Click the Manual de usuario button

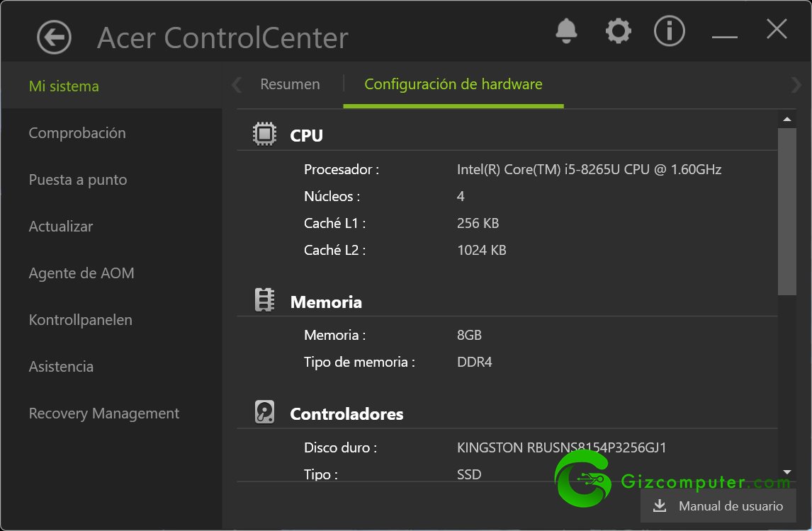click(718, 506)
